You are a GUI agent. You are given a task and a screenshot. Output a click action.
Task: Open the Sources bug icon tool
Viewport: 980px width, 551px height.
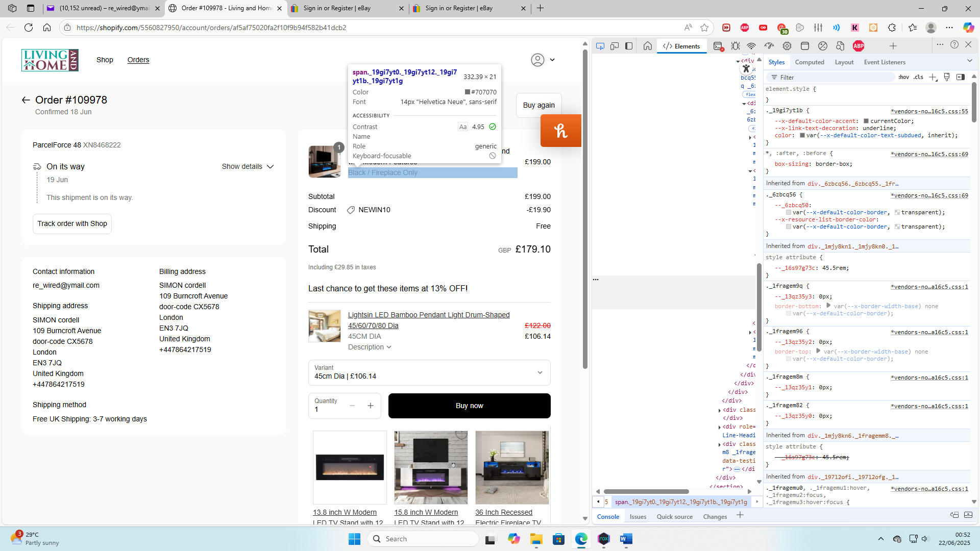(736, 46)
